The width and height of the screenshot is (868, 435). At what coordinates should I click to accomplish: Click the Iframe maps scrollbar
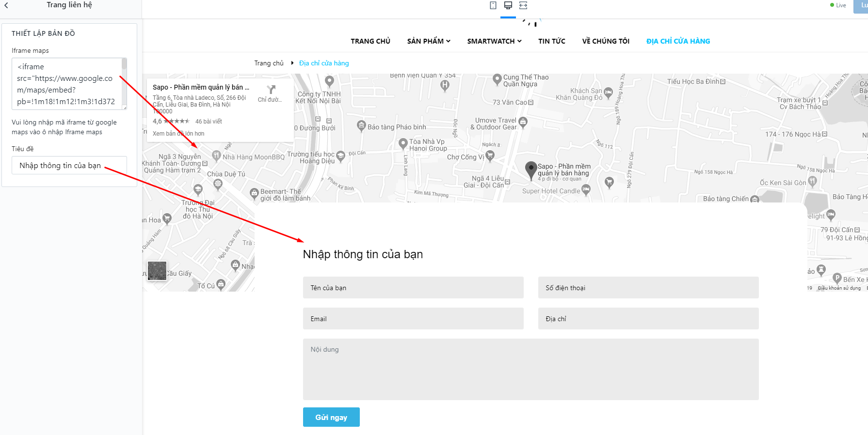tap(124, 83)
